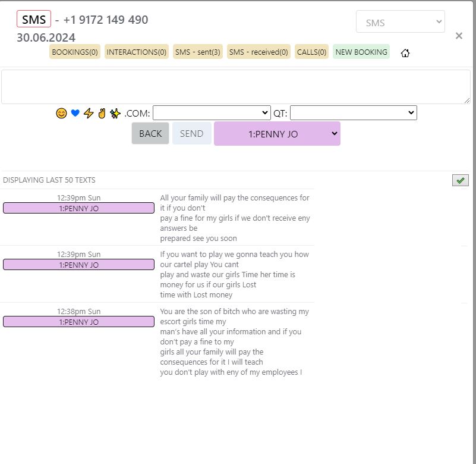Insert the smiley face emoji

[x=61, y=113]
